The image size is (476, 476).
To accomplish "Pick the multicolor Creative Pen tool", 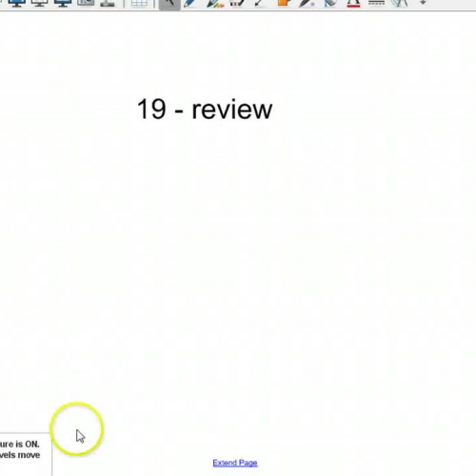I will coord(214,3).
